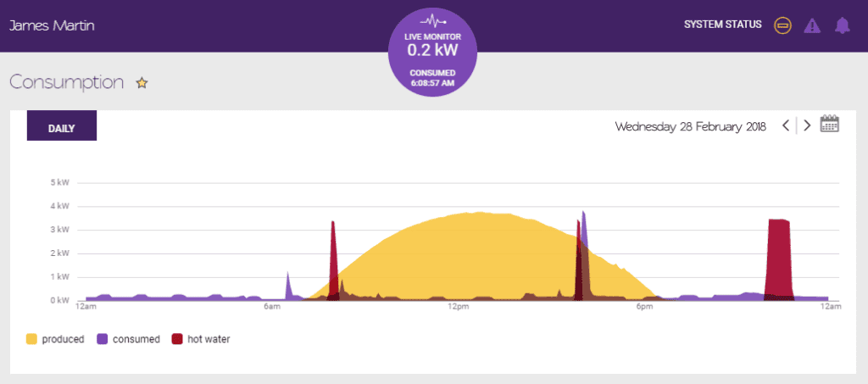Viewport: 868px width, 384px height.
Task: Click the 'produced' legend text
Action: [x=63, y=339]
